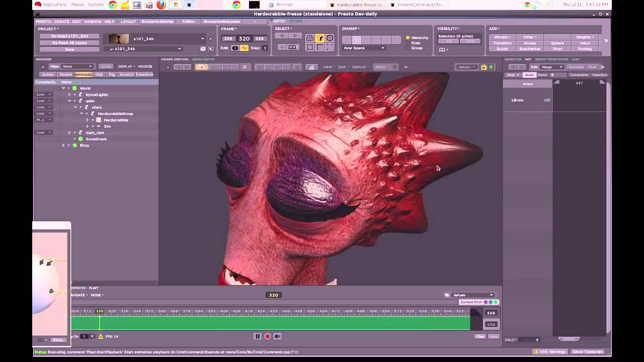
Task: Enable the Snap checkbox
Action: [x=408, y=43]
